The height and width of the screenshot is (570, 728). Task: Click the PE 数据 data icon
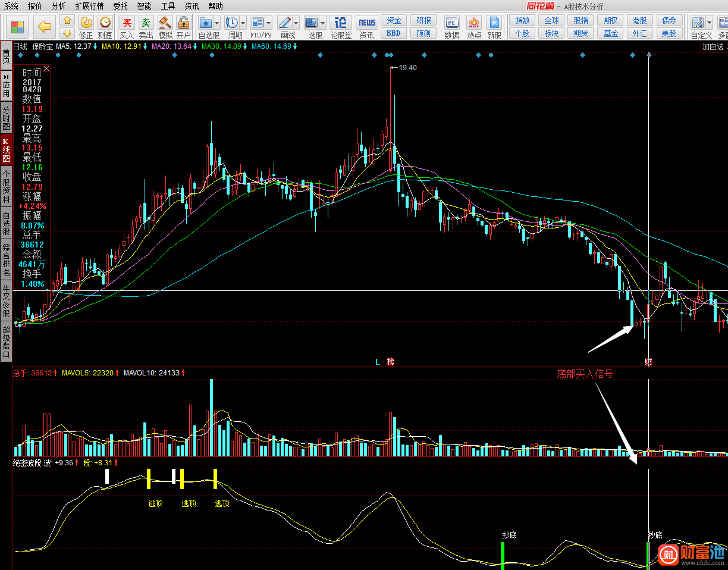click(451, 23)
